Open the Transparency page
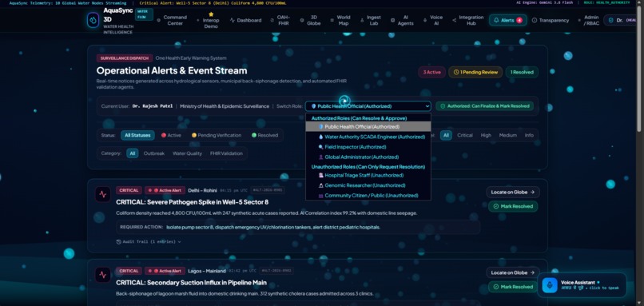Image resolution: width=644 pixels, height=306 pixels. [x=551, y=20]
